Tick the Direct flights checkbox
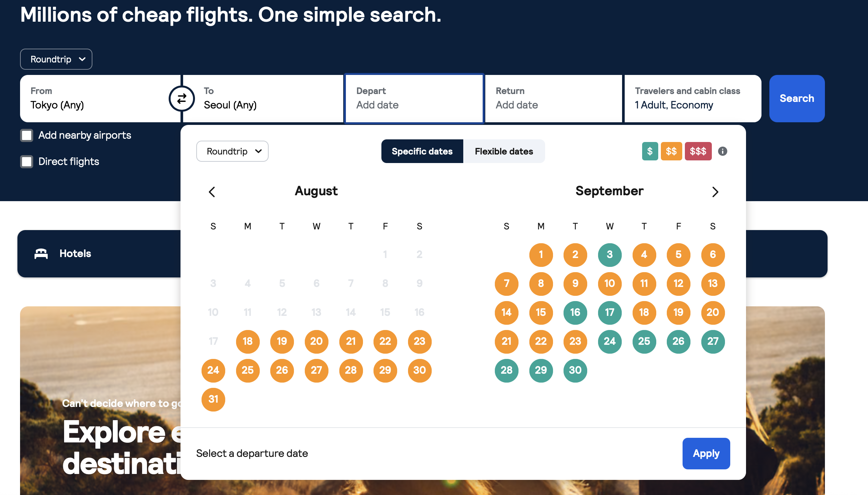Image resolution: width=868 pixels, height=495 pixels. point(27,161)
